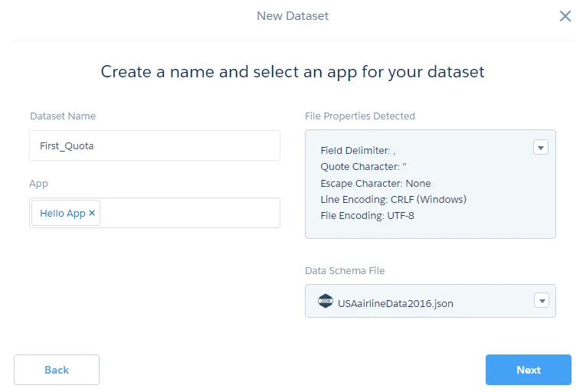Click the Dataset Name label
Screen dimensions: 583x392
coord(63,116)
